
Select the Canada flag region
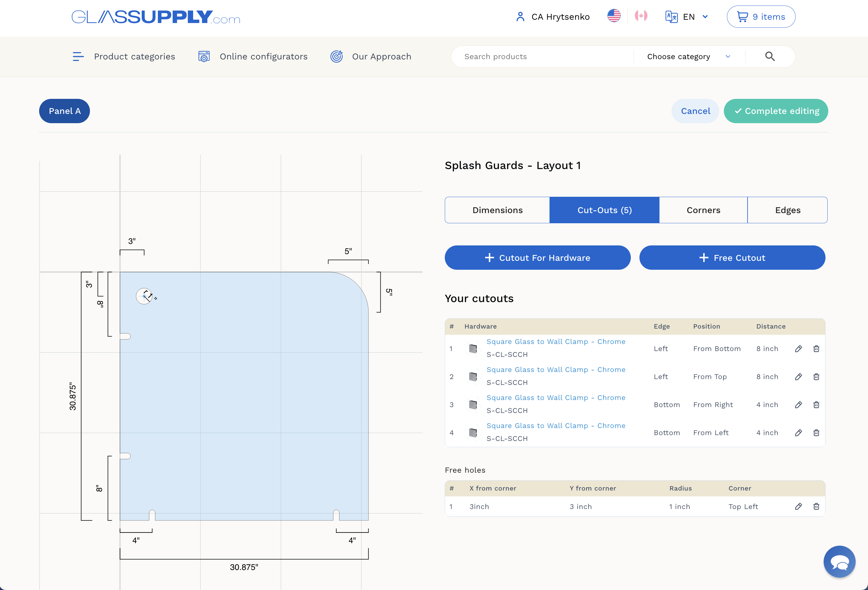coord(641,16)
